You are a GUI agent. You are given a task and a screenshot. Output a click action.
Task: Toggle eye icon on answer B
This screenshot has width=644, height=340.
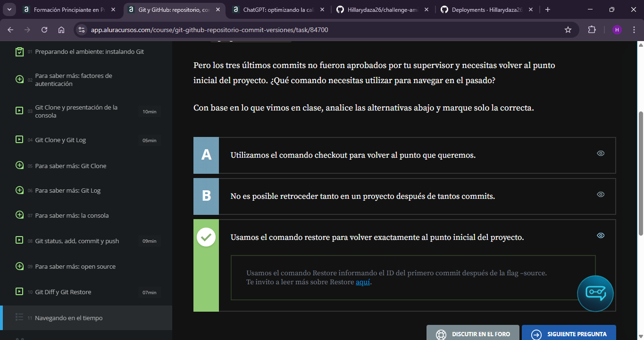(601, 194)
